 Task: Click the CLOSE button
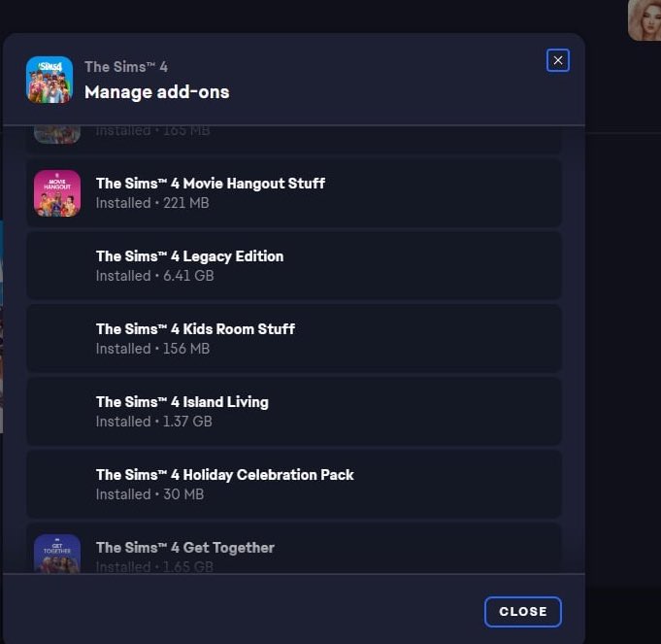[523, 612]
